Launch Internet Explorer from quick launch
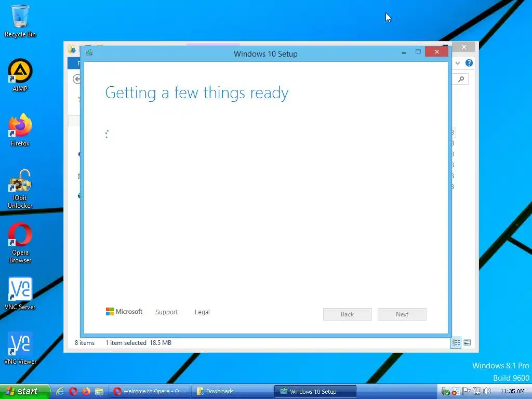The height and width of the screenshot is (399, 532). pyautogui.click(x=60, y=391)
